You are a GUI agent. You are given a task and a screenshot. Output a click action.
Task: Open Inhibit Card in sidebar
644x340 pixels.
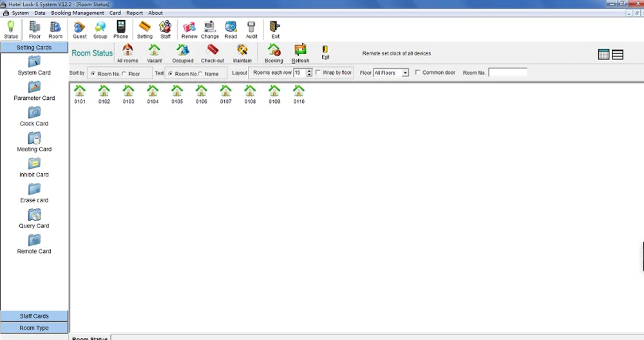(34, 168)
